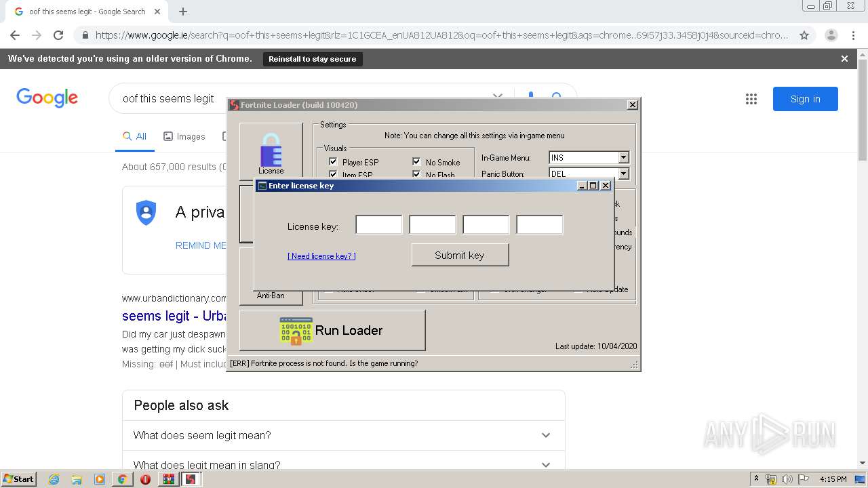The image size is (868, 488).
Task: Sign in to Google account
Action: (805, 99)
